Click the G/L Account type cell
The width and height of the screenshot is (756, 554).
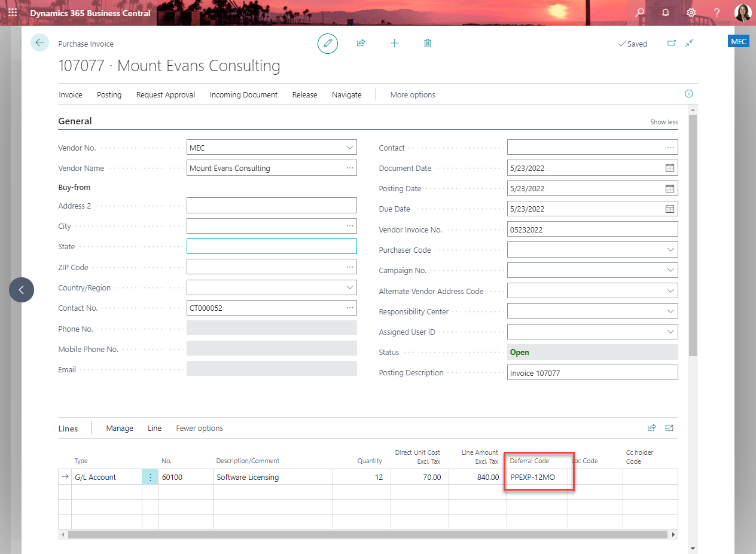point(106,477)
